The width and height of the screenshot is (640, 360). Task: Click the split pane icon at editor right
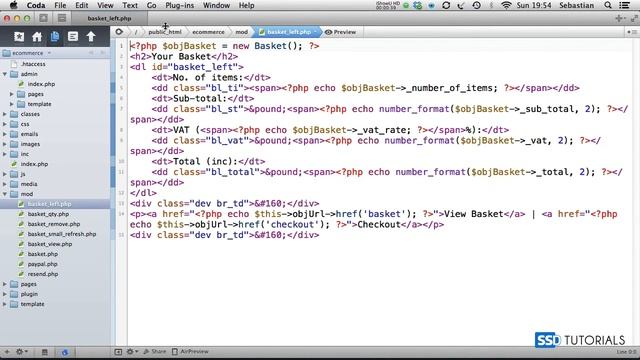632,32
